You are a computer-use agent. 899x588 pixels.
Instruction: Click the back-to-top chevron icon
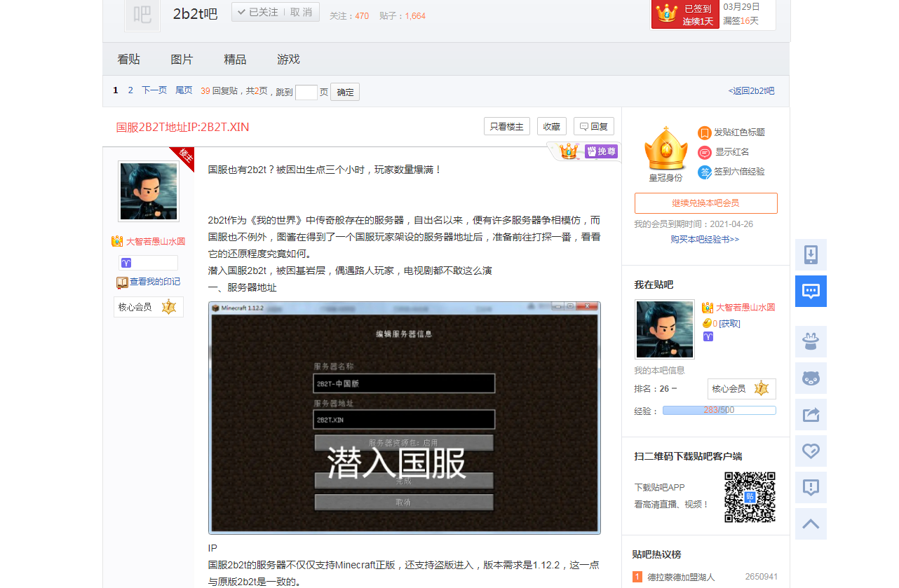click(811, 524)
